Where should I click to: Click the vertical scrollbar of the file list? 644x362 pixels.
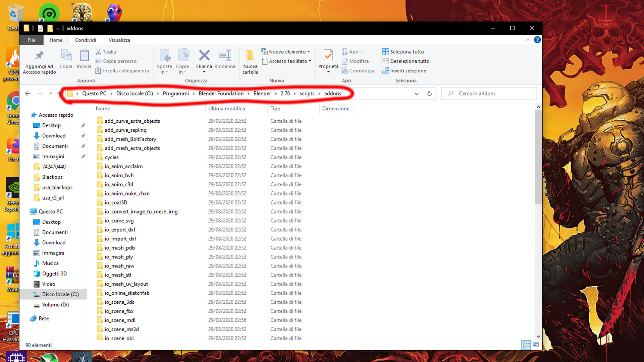pos(538,158)
